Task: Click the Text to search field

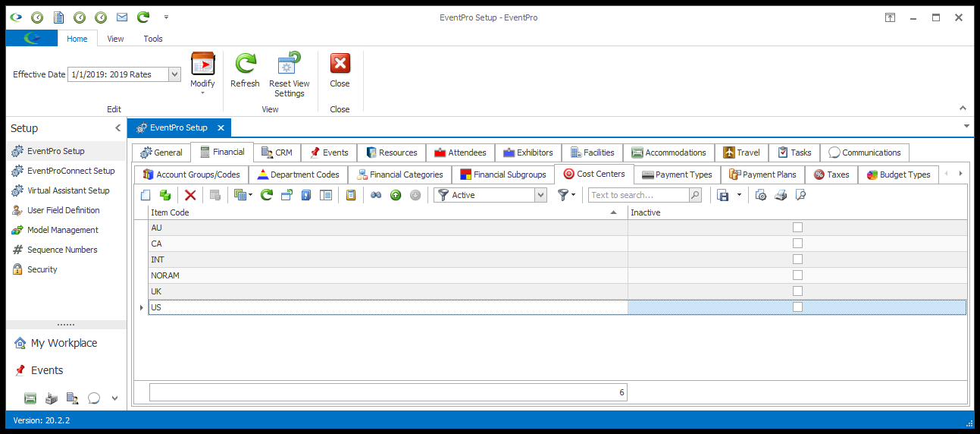Action: tap(639, 195)
